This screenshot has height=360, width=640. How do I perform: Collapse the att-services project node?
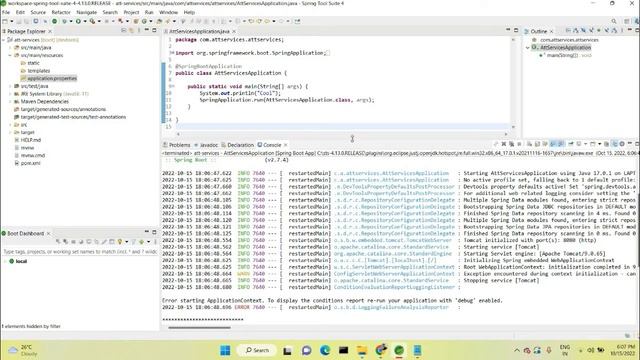coord(4,40)
